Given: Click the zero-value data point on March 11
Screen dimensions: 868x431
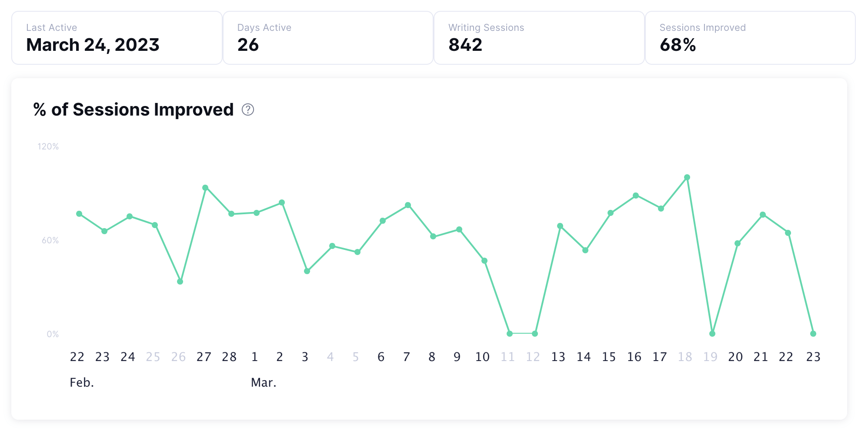Looking at the screenshot, I should [508, 334].
